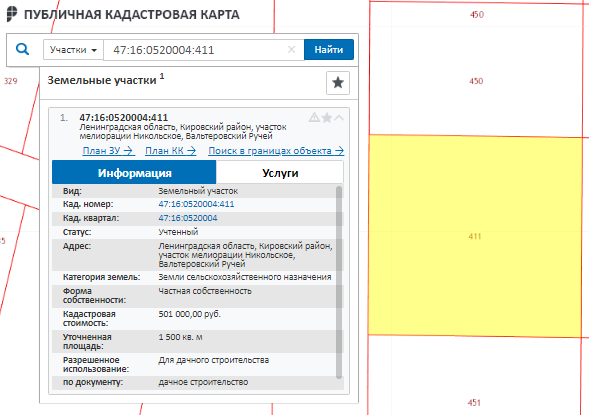
Task: Click the info panel vertical scrollbar
Action: pos(339,282)
